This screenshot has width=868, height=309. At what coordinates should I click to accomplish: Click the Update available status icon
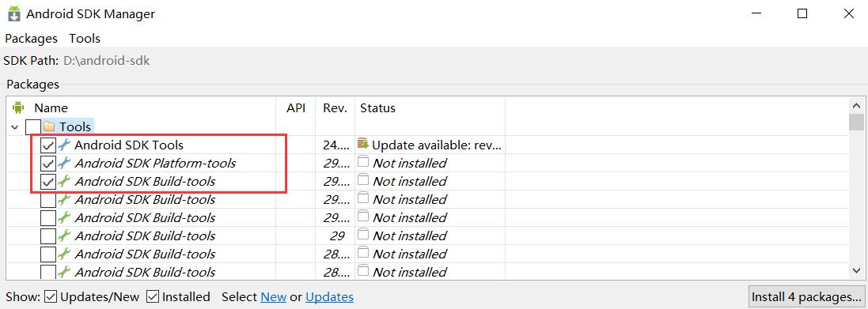[363, 145]
